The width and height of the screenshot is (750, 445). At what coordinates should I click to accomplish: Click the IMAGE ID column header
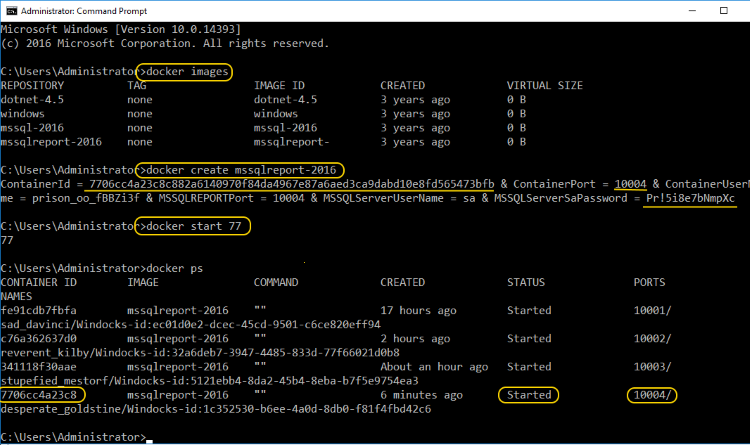[279, 86]
